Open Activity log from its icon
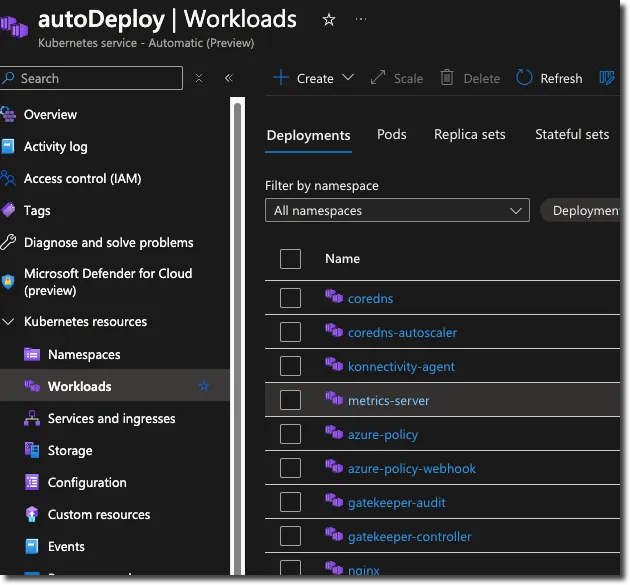 click(x=9, y=146)
